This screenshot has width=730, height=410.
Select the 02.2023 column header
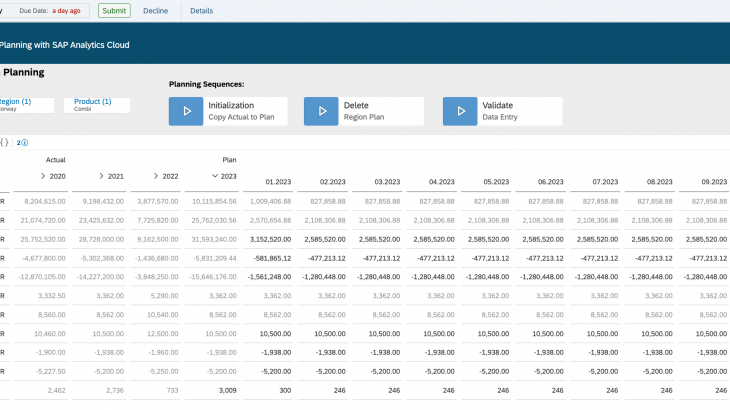tap(332, 182)
